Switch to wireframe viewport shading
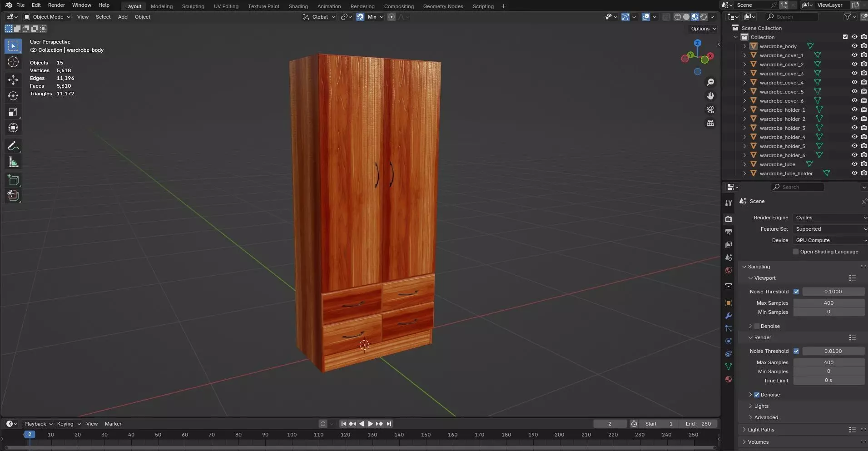Image resolution: width=868 pixels, height=451 pixels. [x=678, y=17]
